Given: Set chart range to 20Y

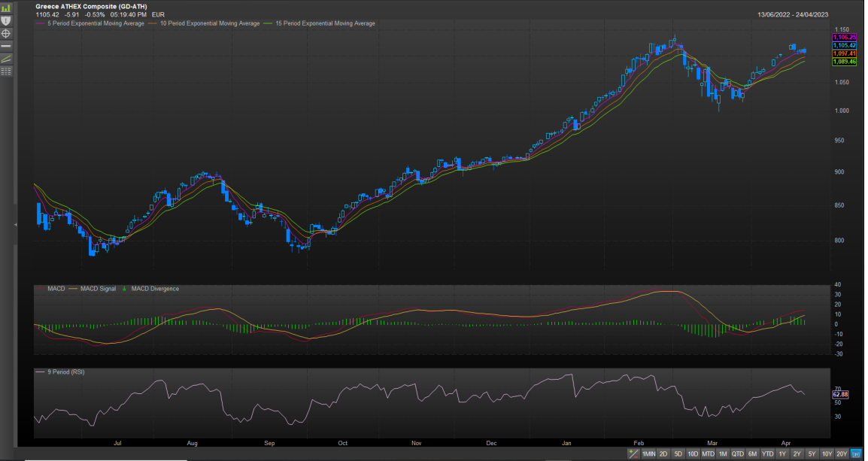Looking at the screenshot, I should click(842, 454).
